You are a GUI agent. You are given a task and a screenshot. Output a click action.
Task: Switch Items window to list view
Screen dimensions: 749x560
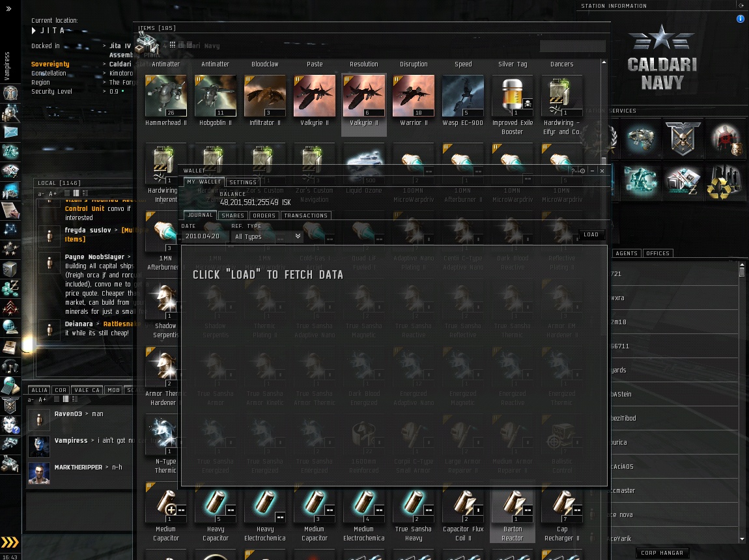click(x=189, y=45)
